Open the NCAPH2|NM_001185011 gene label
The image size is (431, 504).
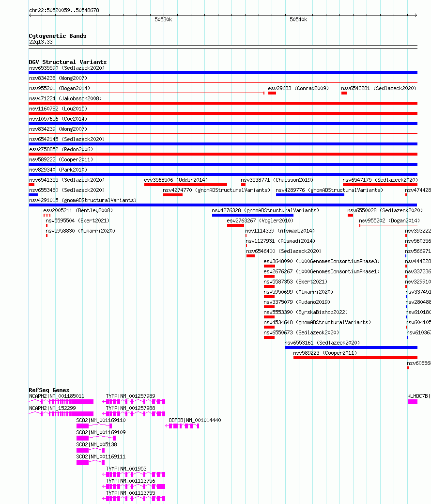pyautogui.click(x=57, y=396)
